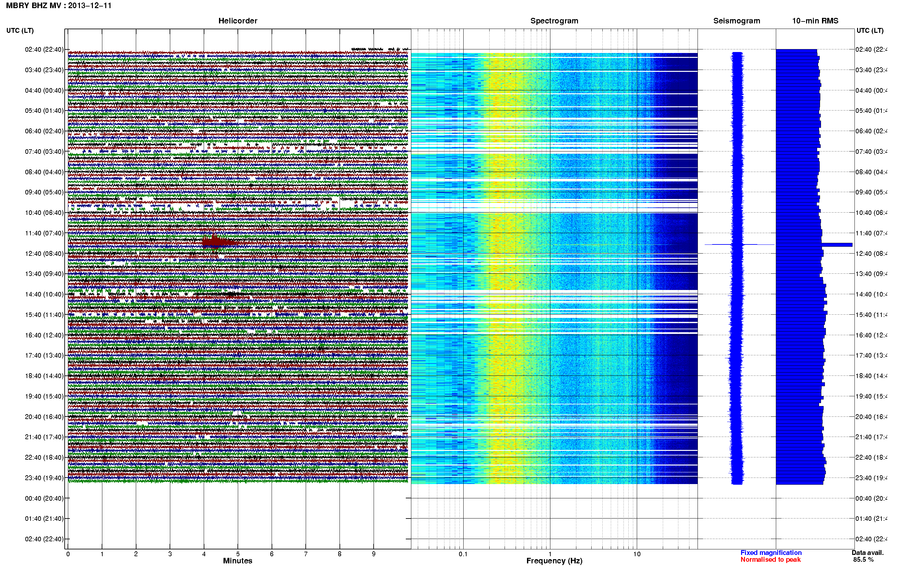
Task: Click the '22:40 (18:40)' left time label
Action: pos(44,458)
